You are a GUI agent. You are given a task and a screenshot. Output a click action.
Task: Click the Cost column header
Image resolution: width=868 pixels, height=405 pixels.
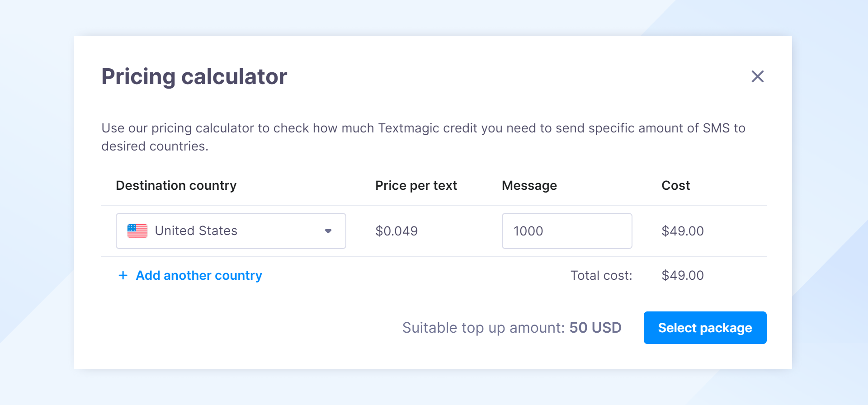pyautogui.click(x=675, y=185)
